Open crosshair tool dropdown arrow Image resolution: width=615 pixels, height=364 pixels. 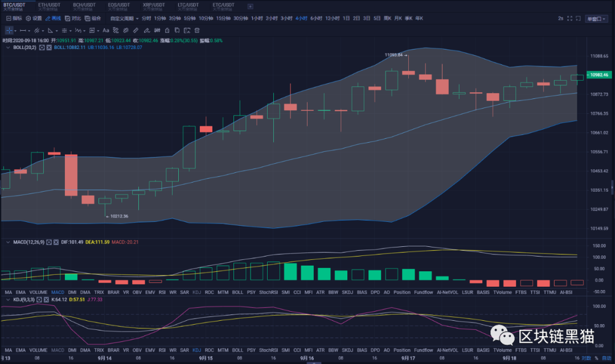point(15,31)
